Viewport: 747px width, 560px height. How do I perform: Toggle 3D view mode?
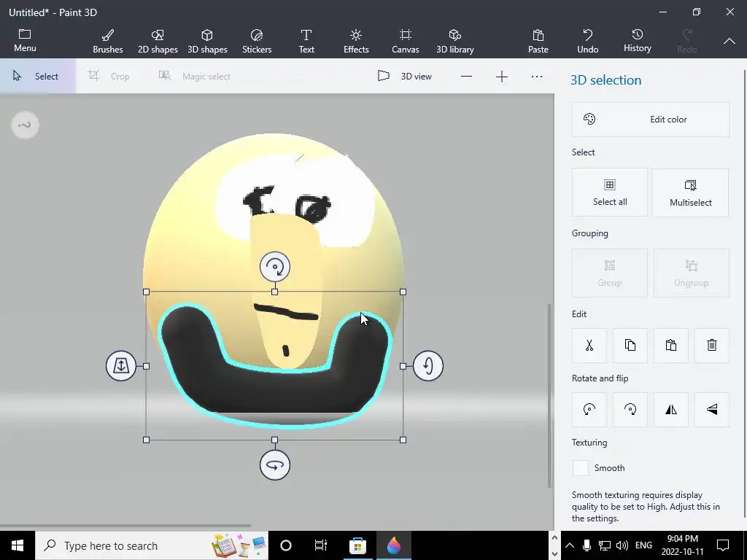(405, 76)
